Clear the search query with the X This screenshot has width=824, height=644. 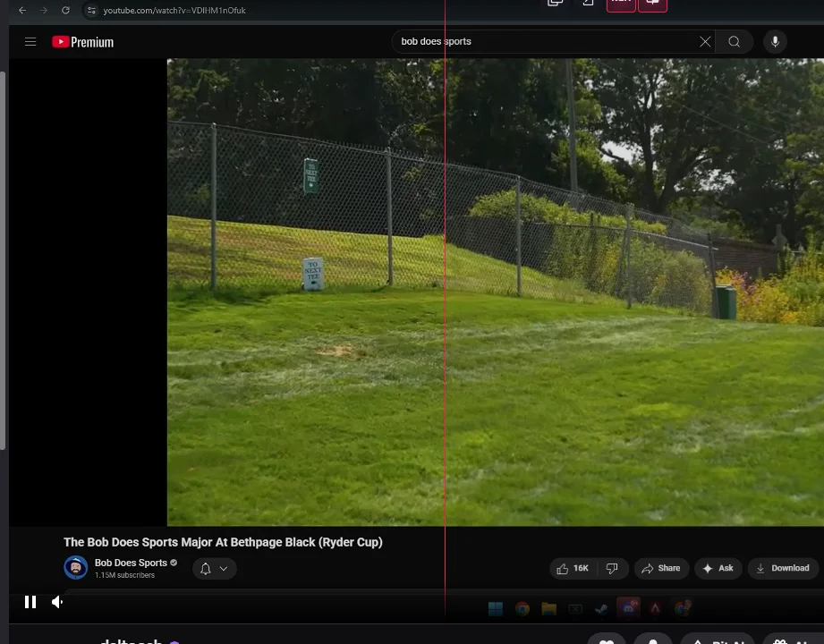click(705, 41)
